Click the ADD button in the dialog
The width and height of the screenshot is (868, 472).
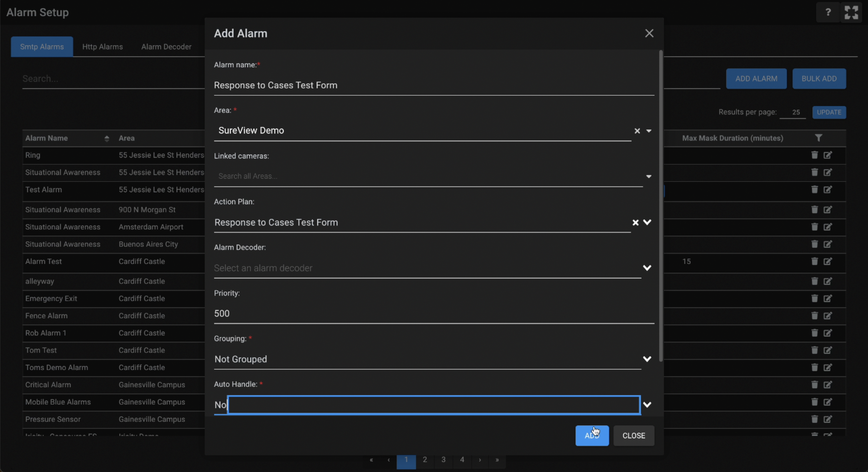592,435
